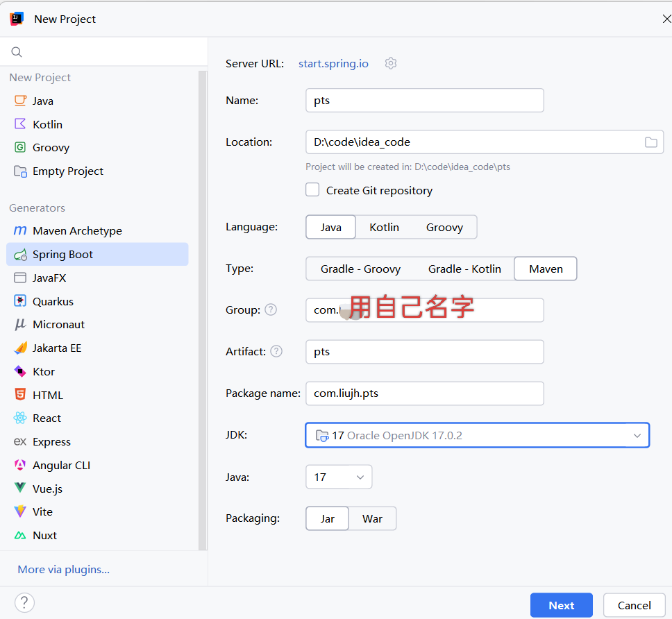
Task: Click the Angular CLI icon
Action: [20, 465]
